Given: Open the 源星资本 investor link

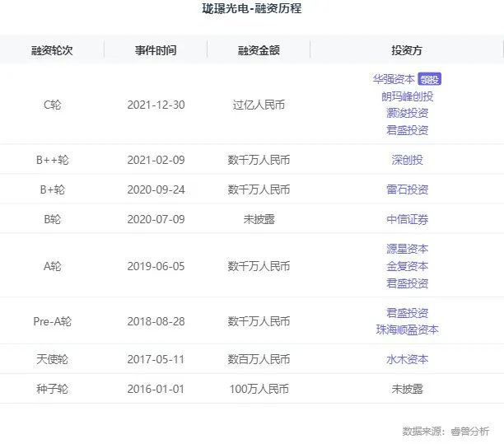Looking at the screenshot, I should [x=407, y=249].
